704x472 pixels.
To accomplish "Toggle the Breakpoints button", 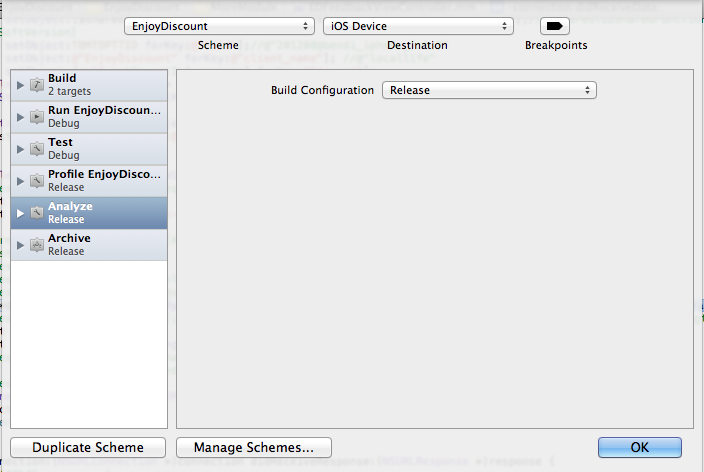I will pos(554,26).
